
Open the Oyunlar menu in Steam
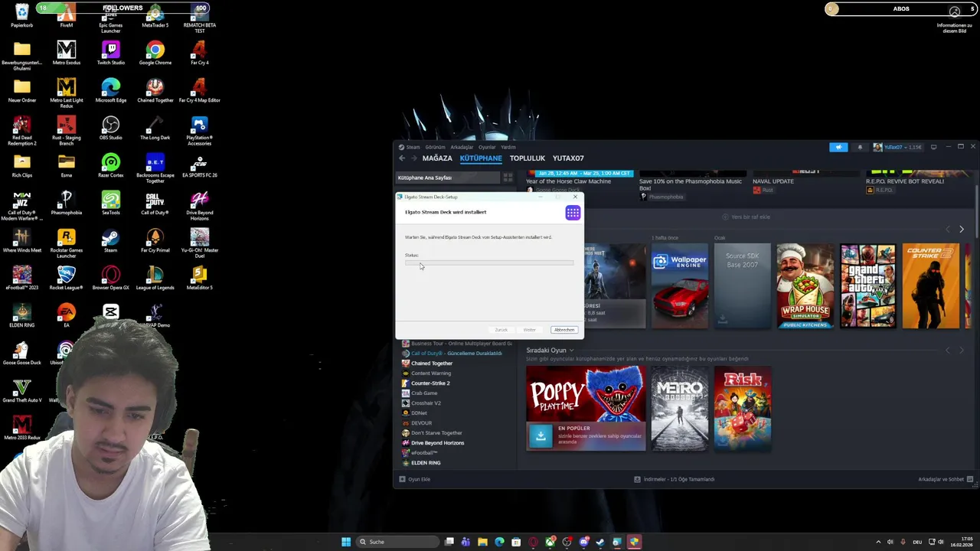point(487,147)
